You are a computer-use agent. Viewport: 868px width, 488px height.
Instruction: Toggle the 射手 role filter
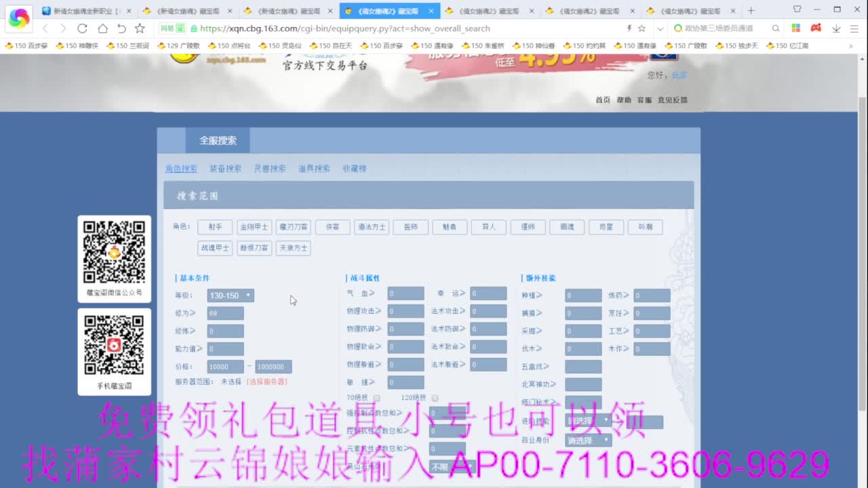pyautogui.click(x=215, y=227)
